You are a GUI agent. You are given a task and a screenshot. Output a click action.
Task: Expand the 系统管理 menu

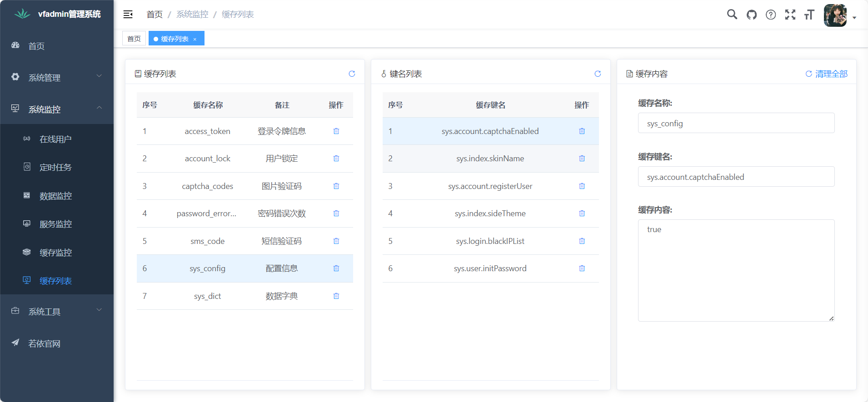tap(57, 77)
